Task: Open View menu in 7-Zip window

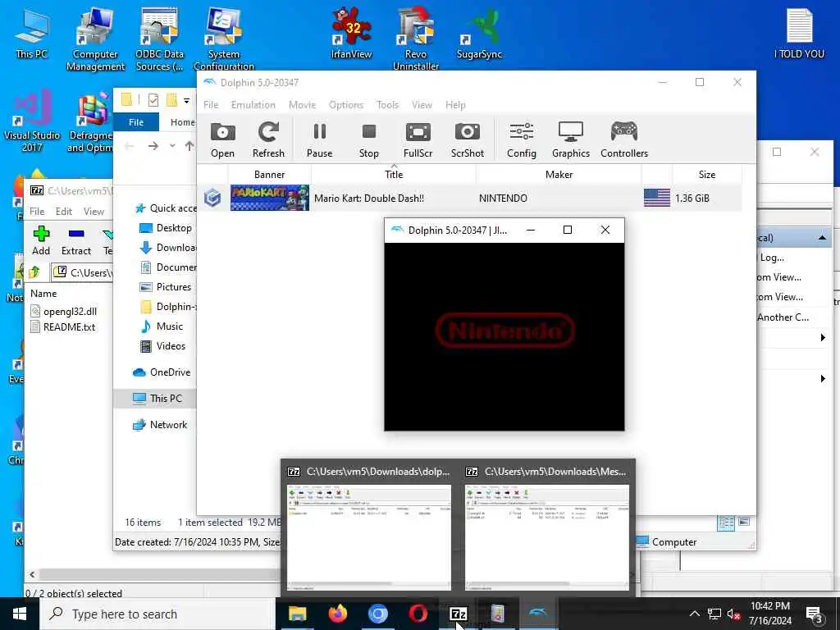Action: [94, 212]
